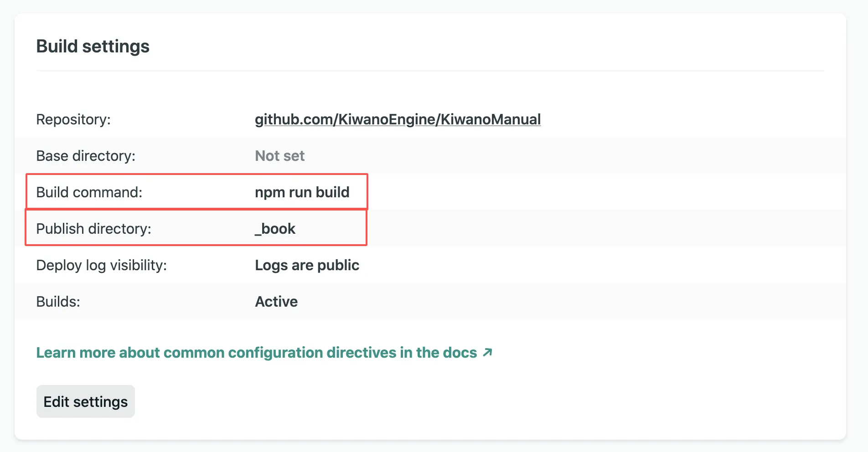Click the external-link arrow icon after docs

coord(488,352)
